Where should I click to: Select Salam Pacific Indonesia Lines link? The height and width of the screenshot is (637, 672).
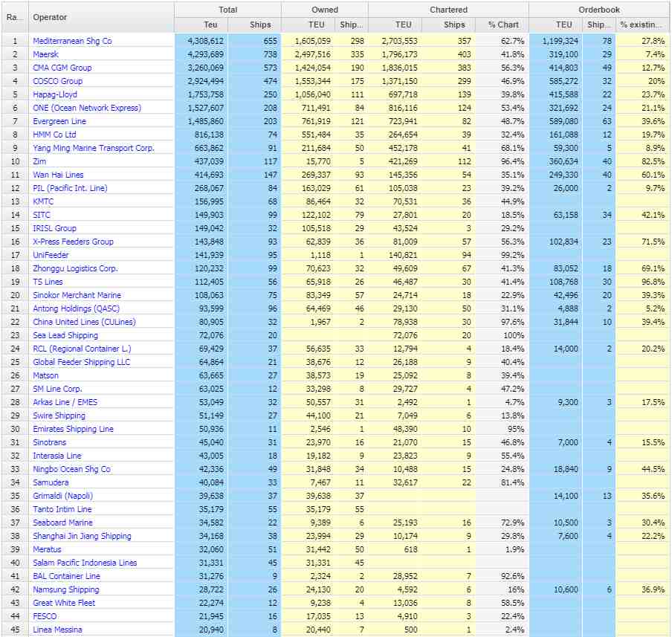click(x=85, y=563)
